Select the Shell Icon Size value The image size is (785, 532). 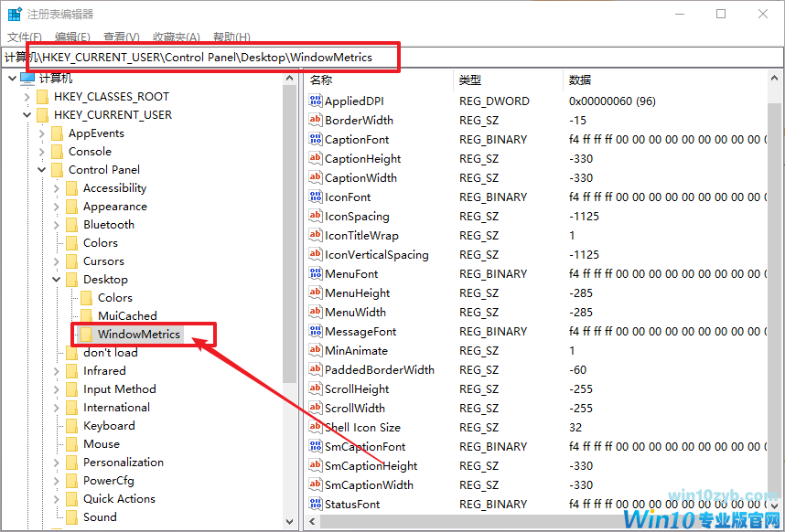(362, 428)
